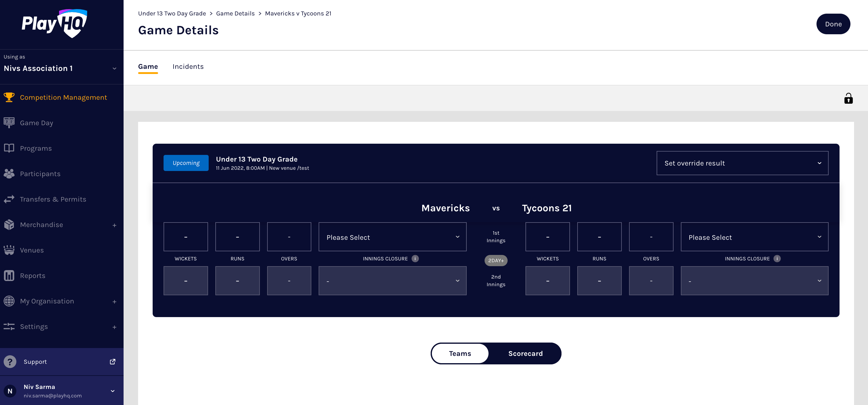Open the Set override result dropdown
This screenshot has width=868, height=405.
742,163
